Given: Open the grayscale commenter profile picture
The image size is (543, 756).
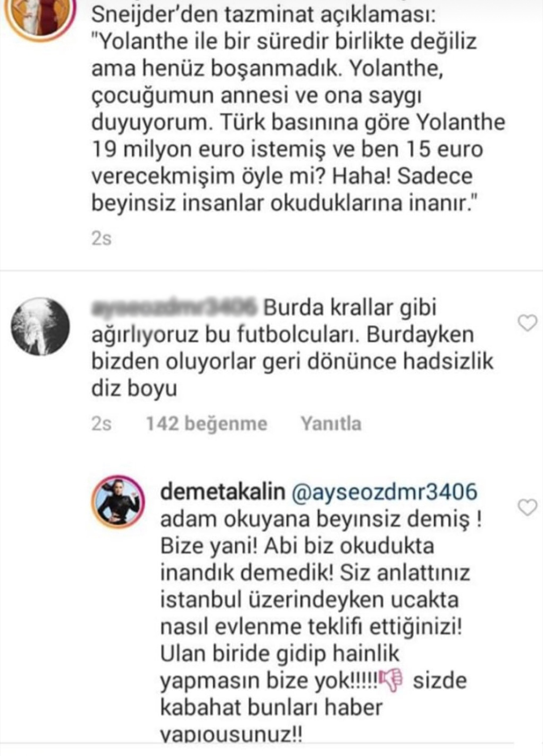Looking at the screenshot, I should pos(41,327).
